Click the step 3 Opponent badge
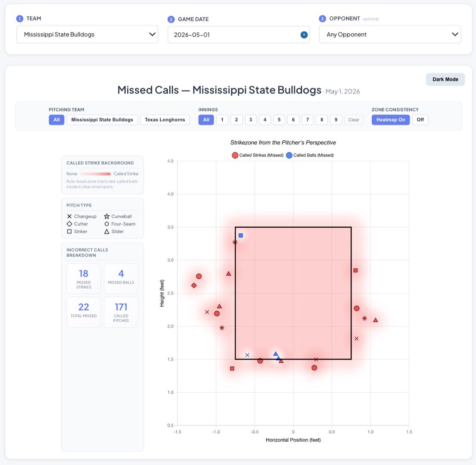 (322, 19)
